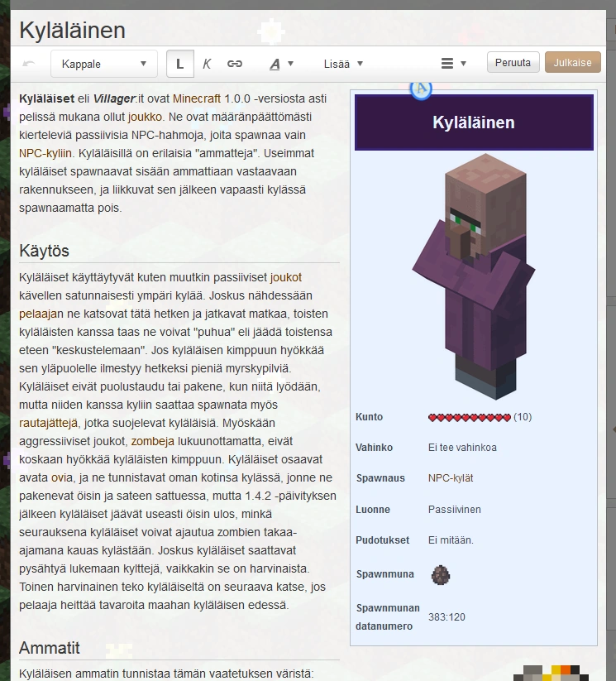The image size is (616, 681).
Task: Click the ovia link
Action: [62, 477]
